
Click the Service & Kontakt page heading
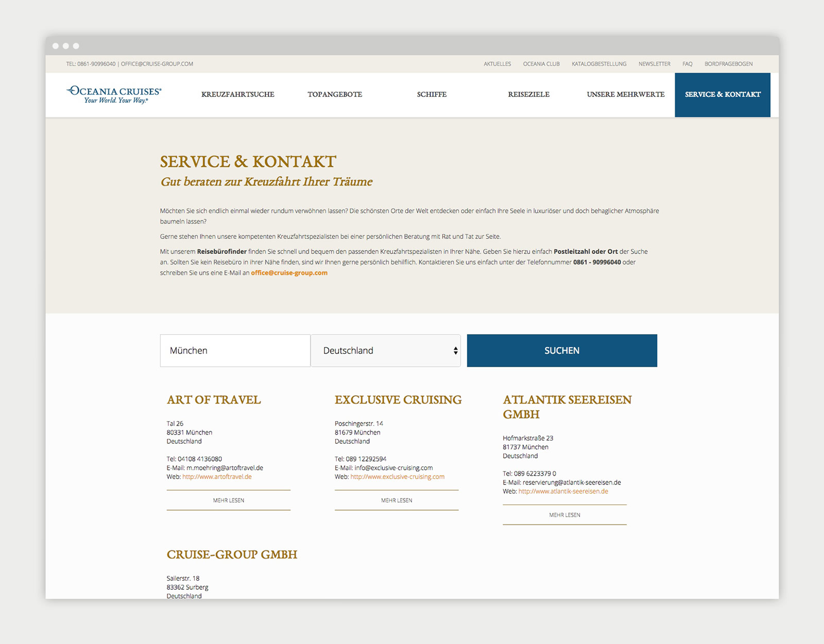[x=248, y=162]
